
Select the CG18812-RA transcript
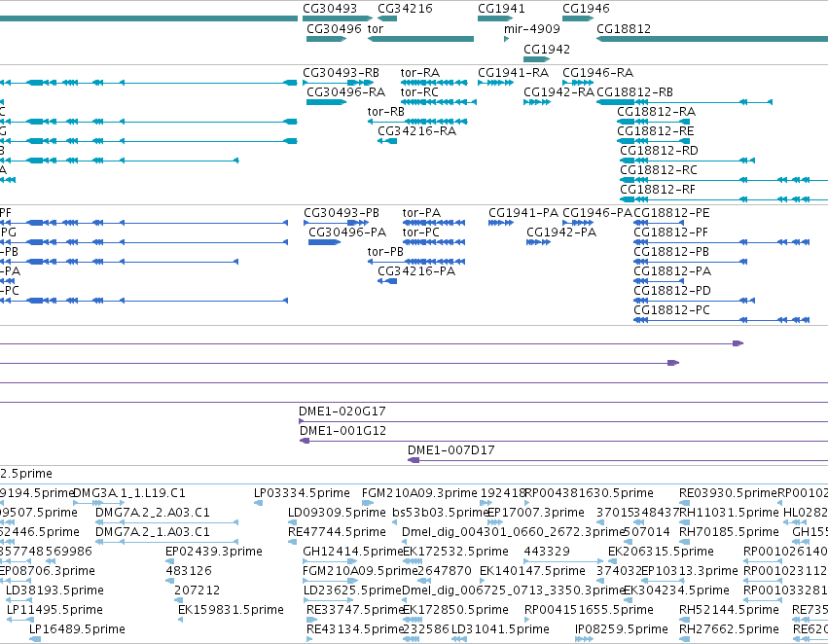(x=653, y=122)
